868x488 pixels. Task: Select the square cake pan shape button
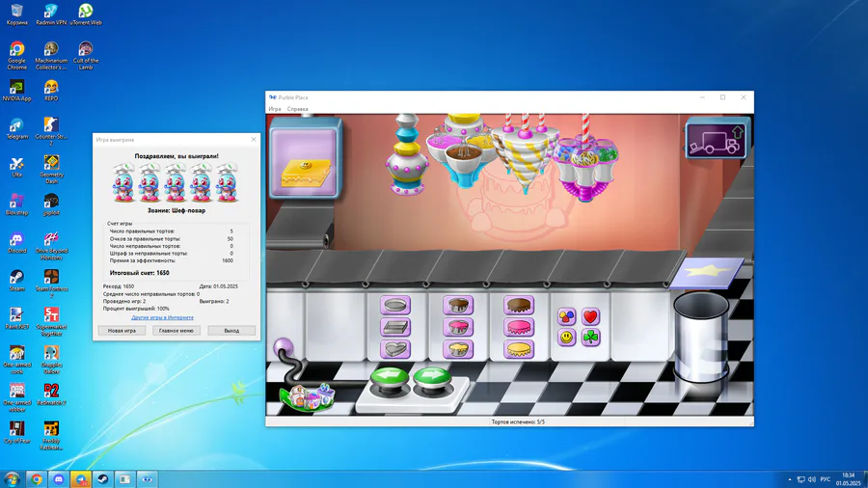[x=395, y=327]
